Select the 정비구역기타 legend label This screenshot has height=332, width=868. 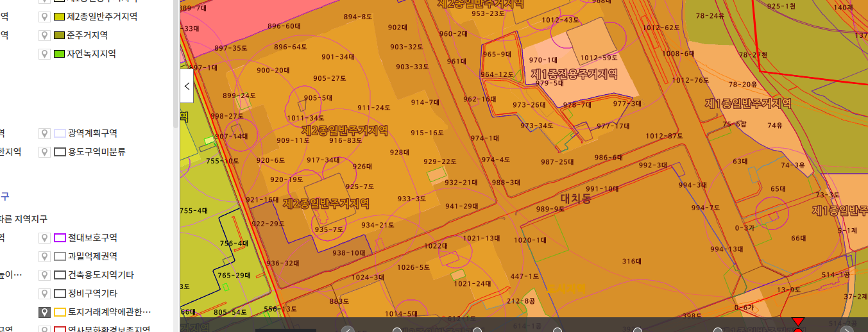(92, 294)
